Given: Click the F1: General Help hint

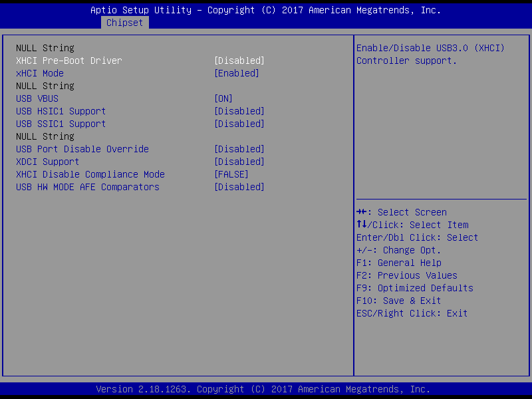Looking at the screenshot, I should coord(399,263).
